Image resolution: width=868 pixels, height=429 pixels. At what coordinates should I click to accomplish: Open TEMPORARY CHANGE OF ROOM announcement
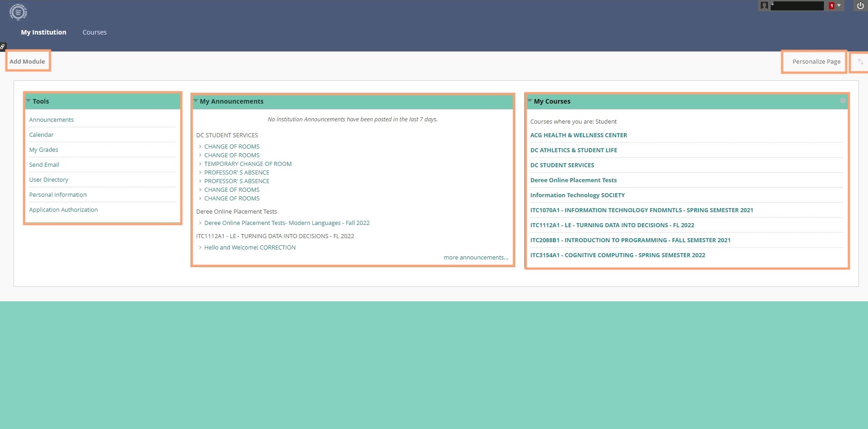248,164
